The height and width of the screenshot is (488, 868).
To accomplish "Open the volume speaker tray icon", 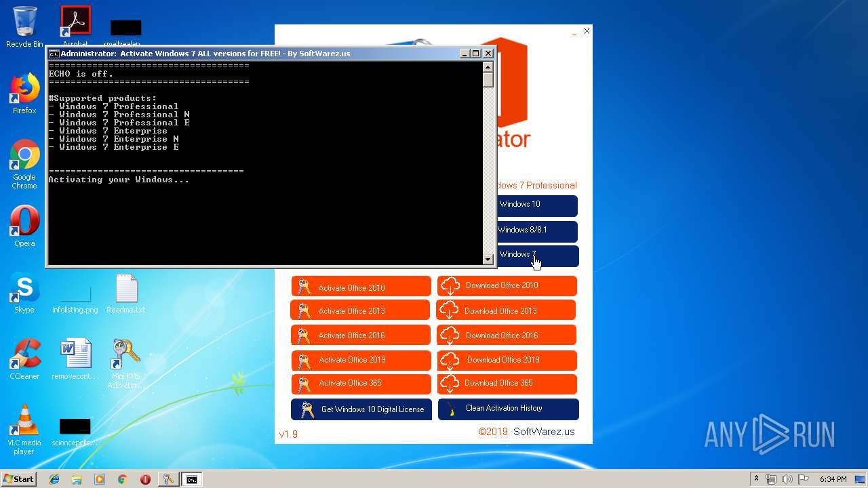I will click(787, 479).
